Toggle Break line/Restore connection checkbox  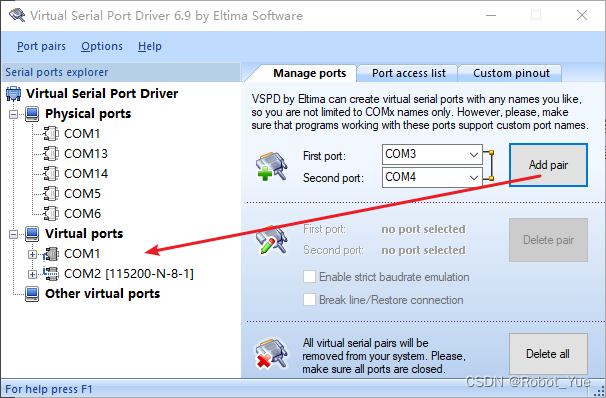(309, 300)
